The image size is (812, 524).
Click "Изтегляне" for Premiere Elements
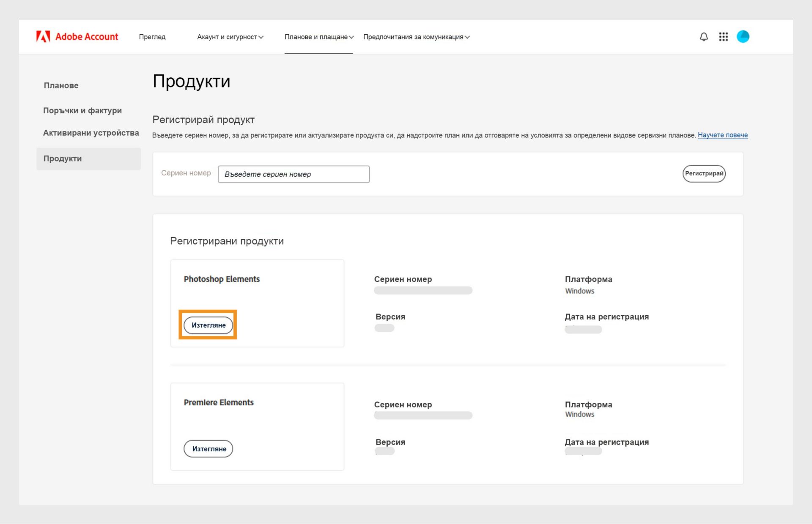click(x=208, y=449)
